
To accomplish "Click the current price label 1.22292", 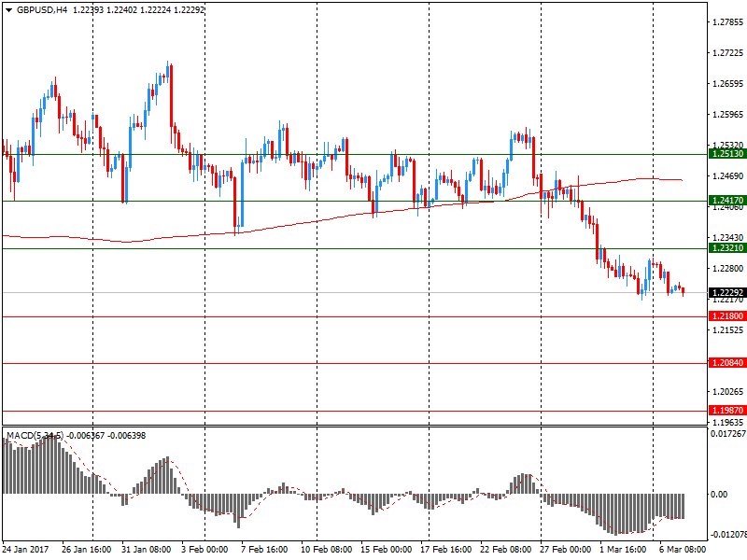I will 727,292.
